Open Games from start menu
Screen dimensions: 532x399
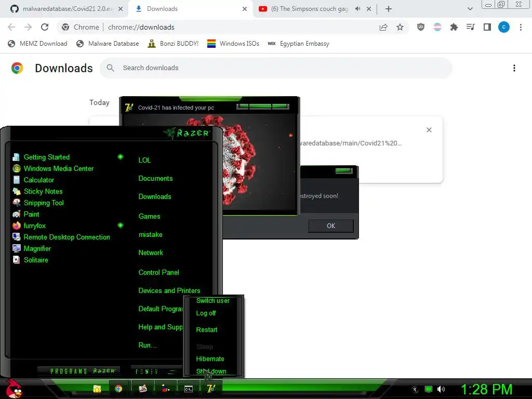149,217
